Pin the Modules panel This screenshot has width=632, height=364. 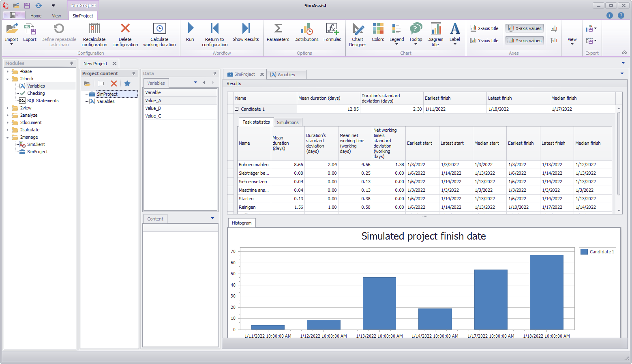pos(71,63)
